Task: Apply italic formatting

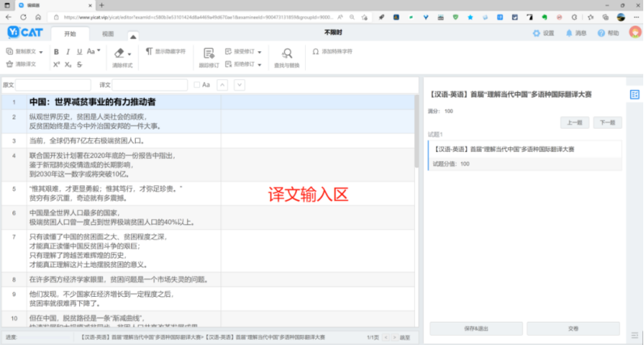Action: (x=68, y=51)
